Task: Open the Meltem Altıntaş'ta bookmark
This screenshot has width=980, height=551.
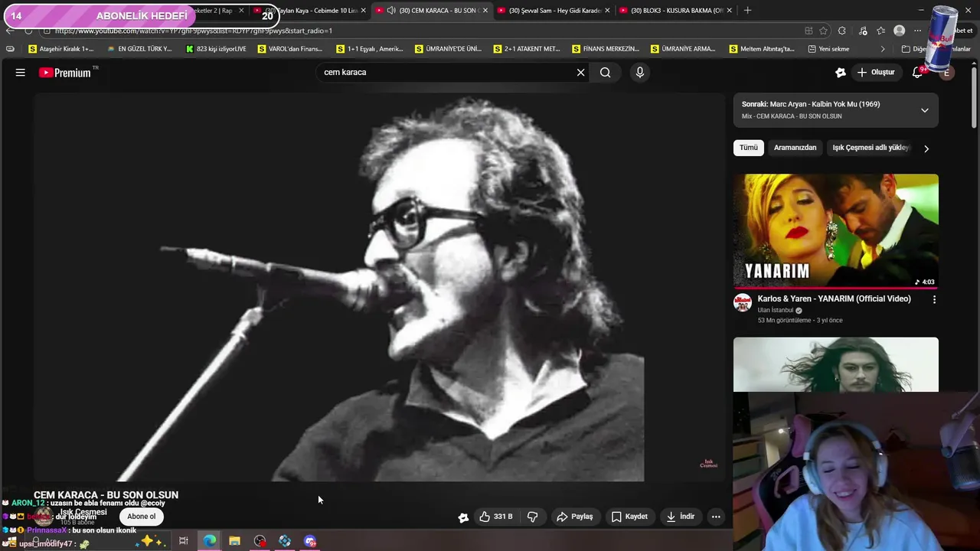Action: coord(762,49)
